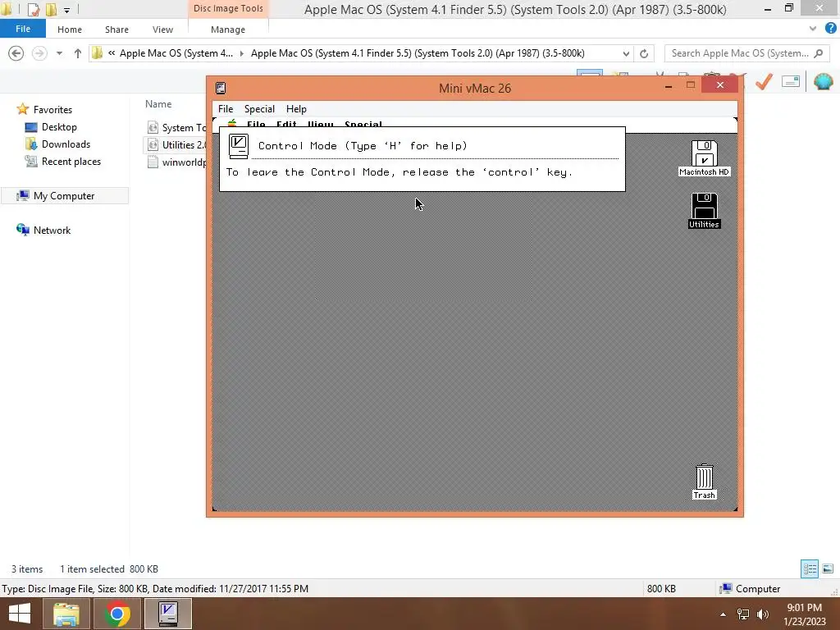Open breadcrumb overflow double chevron

[x=112, y=53]
